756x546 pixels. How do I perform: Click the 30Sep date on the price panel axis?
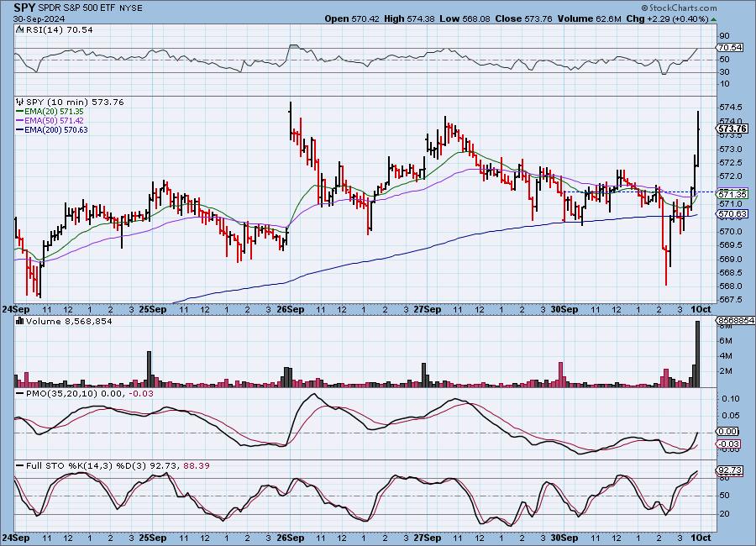(564, 309)
